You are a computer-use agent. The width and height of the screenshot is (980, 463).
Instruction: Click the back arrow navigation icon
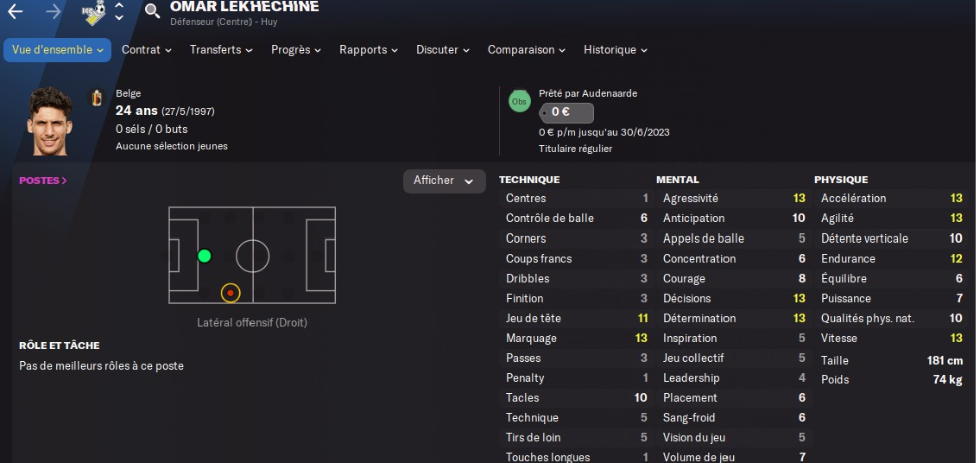coord(16,11)
